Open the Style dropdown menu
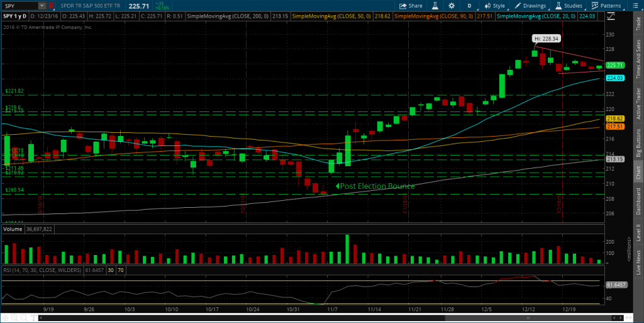644x323 pixels. coord(494,6)
